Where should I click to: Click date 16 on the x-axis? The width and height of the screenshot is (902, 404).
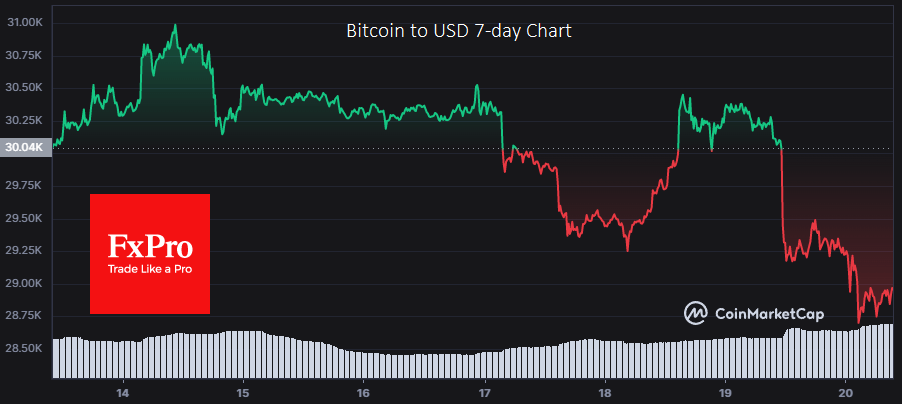(x=364, y=392)
